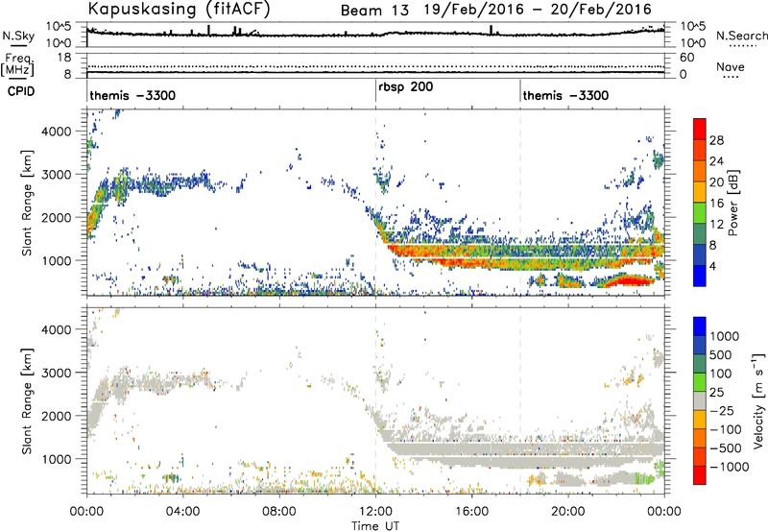Click the date range '19/Feb/2016 – 20/Feb/2016'
Image resolution: width=768 pixels, height=532 pixels.
(x=538, y=10)
